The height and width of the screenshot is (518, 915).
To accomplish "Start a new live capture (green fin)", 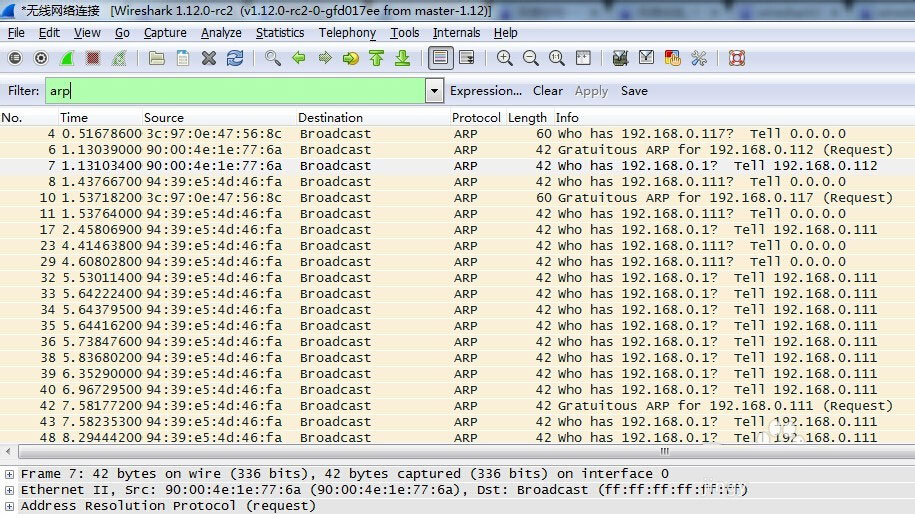I will coord(67,58).
